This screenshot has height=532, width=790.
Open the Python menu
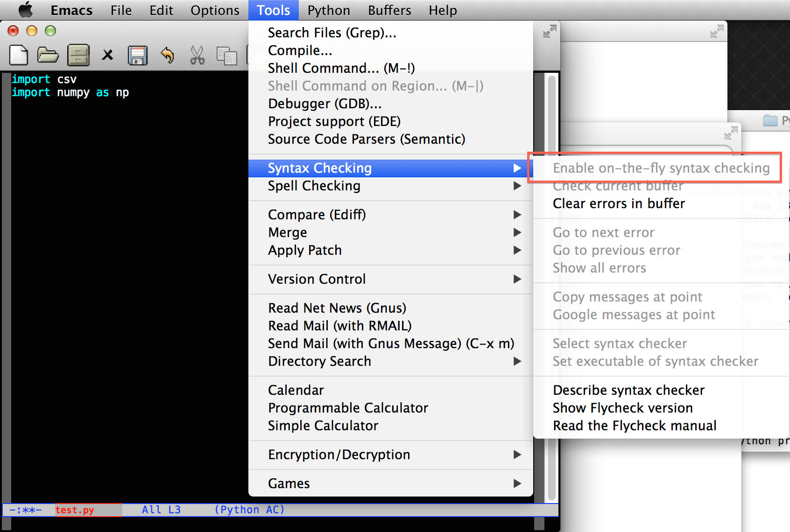pos(329,10)
